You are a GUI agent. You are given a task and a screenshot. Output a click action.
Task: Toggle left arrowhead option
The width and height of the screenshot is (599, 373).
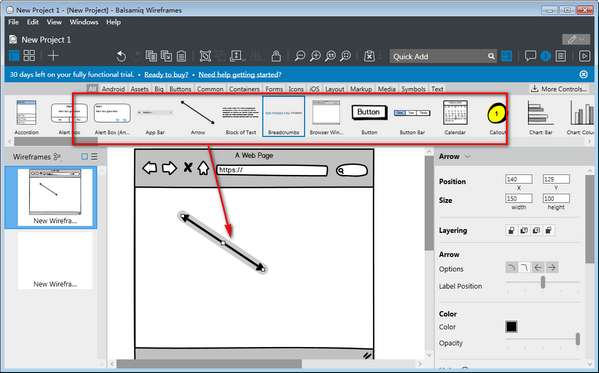(538, 268)
